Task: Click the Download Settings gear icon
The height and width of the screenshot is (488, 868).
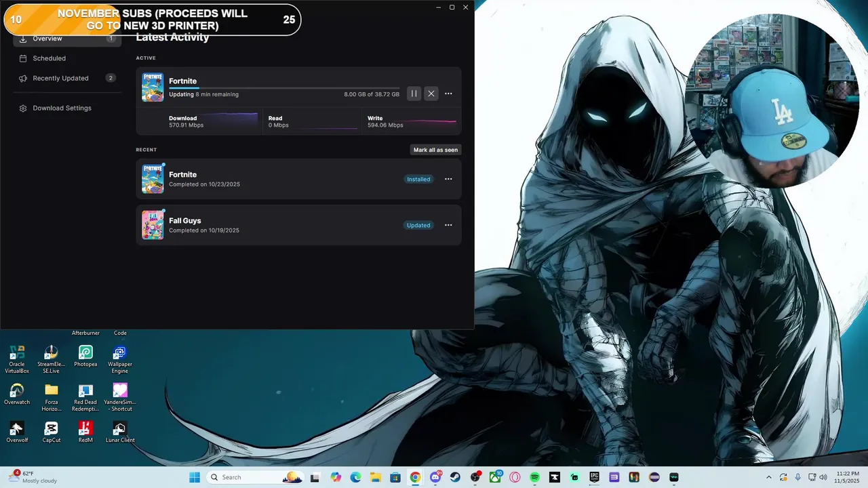Action: pyautogui.click(x=23, y=108)
